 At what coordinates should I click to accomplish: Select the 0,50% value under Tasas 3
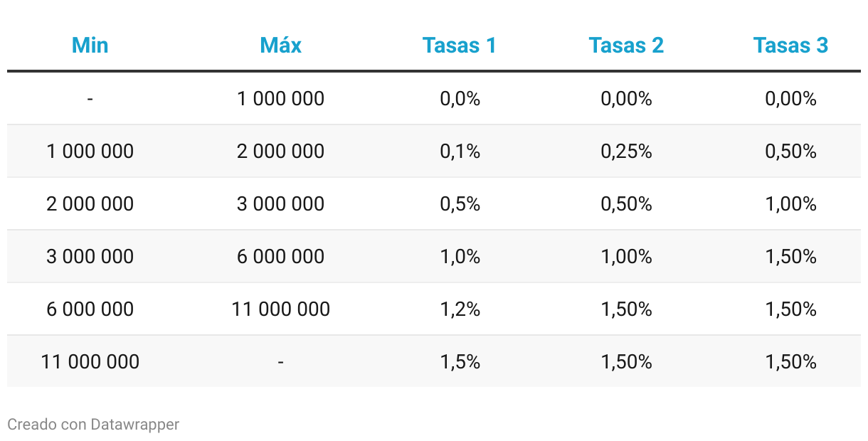pyautogui.click(x=790, y=151)
